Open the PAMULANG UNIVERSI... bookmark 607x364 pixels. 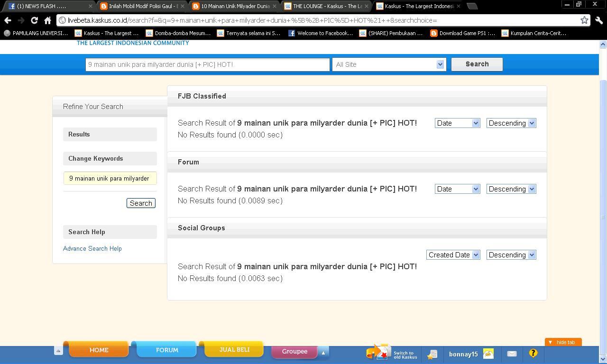click(36, 33)
